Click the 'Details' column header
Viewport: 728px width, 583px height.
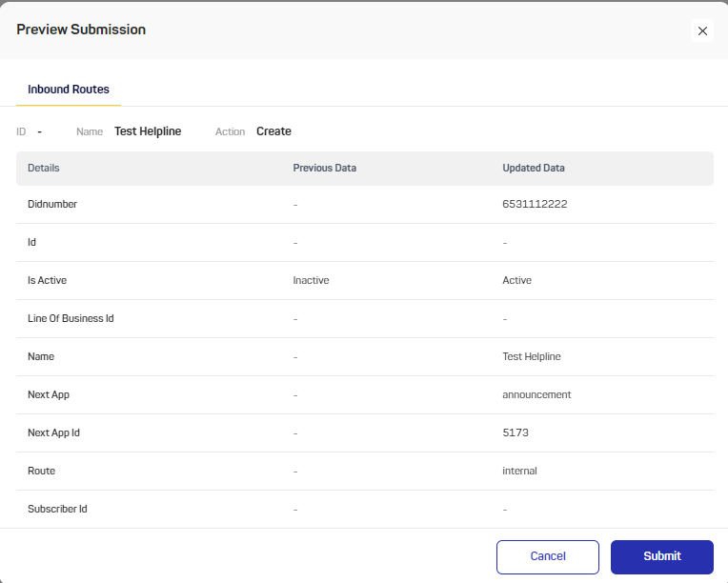44,168
